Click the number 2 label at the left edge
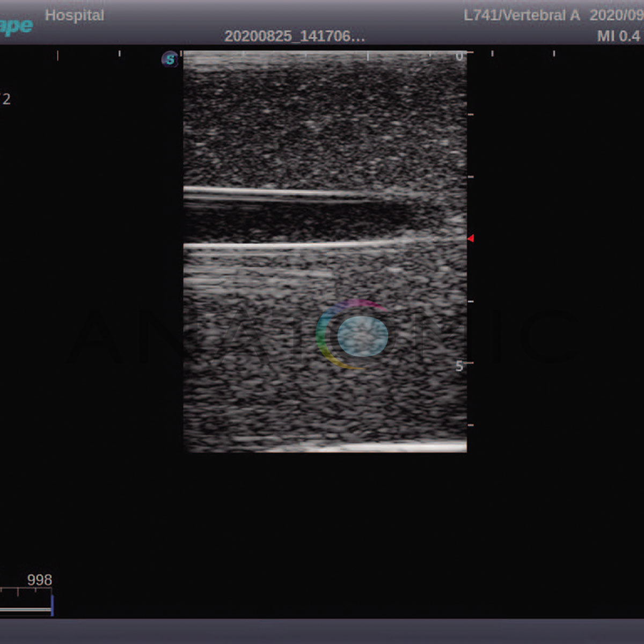This screenshot has width=644, height=644. (6, 99)
